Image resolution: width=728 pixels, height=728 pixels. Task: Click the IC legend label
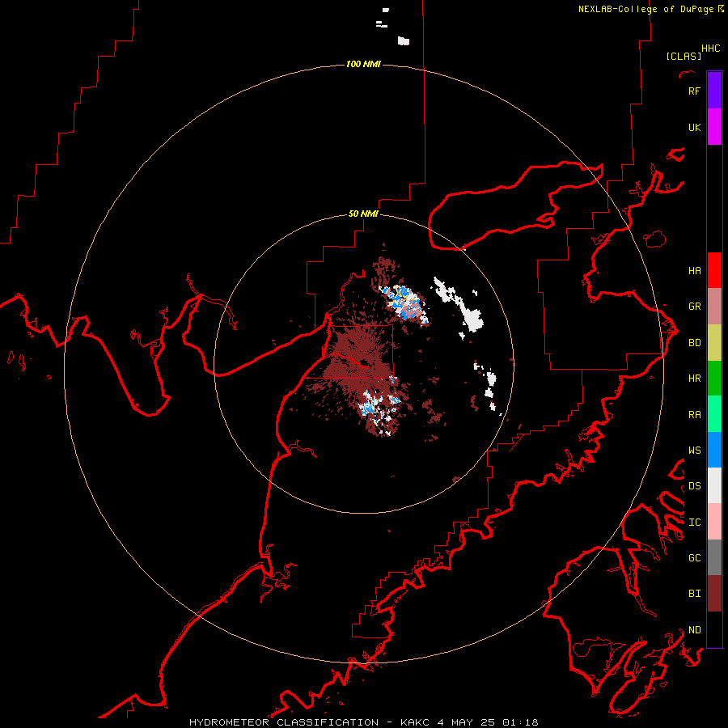(694, 523)
